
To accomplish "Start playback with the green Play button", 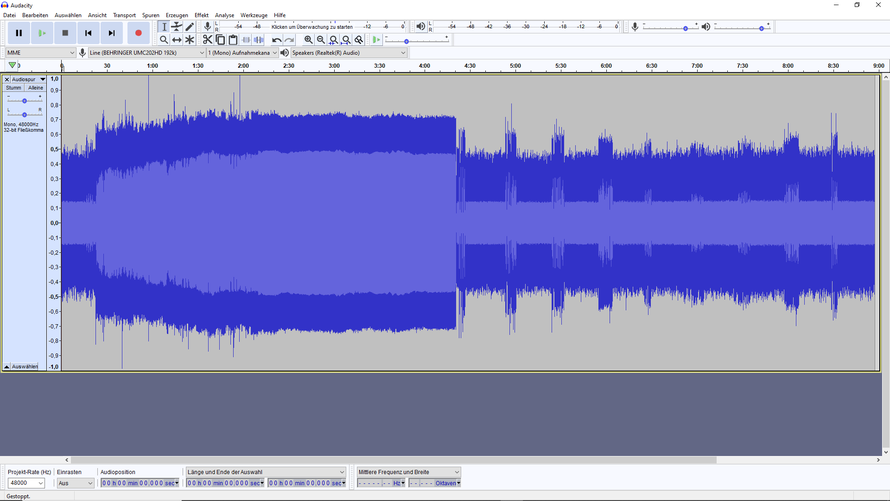I will pyautogui.click(x=42, y=33).
